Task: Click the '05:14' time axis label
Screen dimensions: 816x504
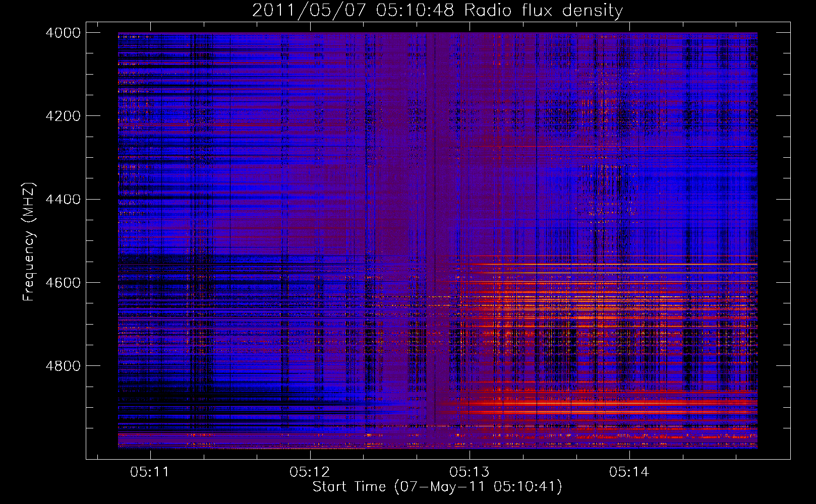Action: click(x=629, y=472)
